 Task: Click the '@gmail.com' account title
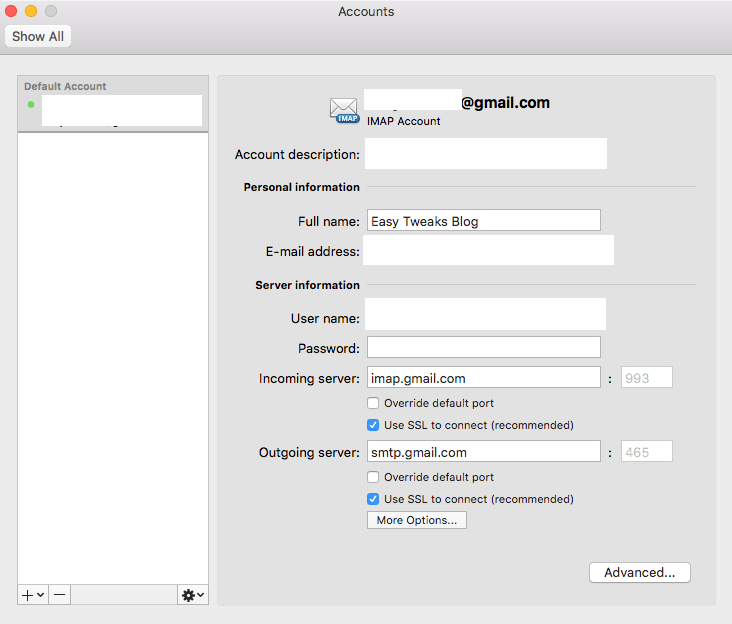[506, 103]
